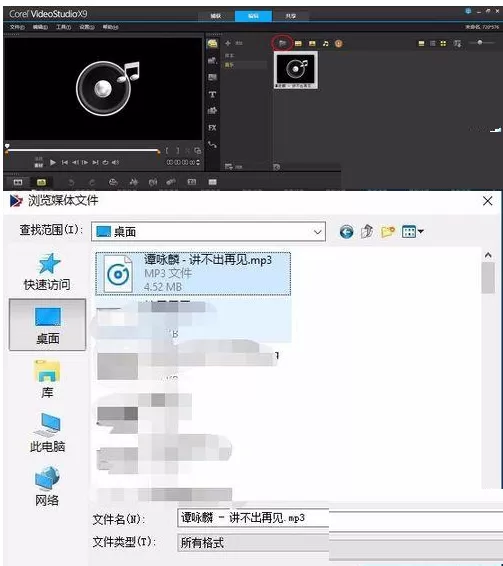This screenshot has height=566, width=503.
Task: Open the sort clips in library menu
Action: click(458, 44)
